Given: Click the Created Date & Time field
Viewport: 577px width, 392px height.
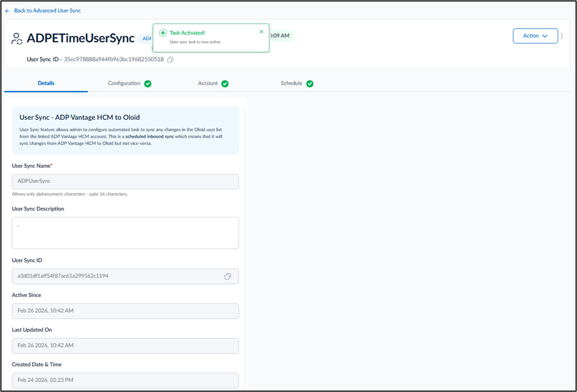Looking at the screenshot, I should (125, 380).
